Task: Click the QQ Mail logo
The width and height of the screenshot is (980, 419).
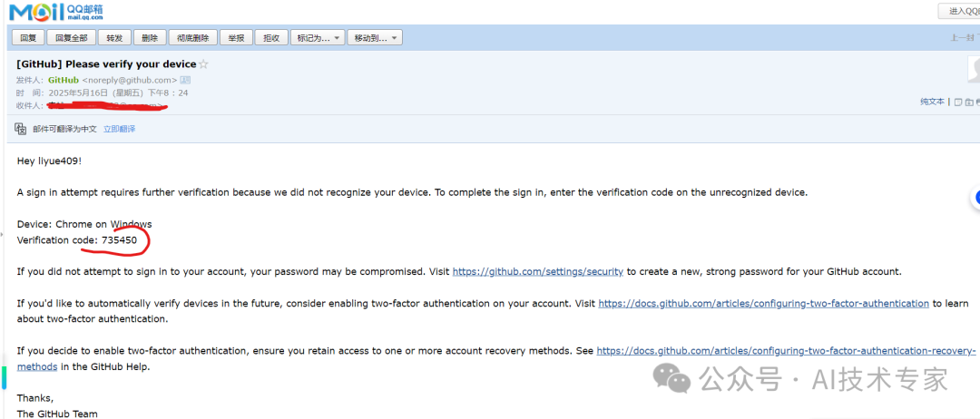Action: point(55,11)
